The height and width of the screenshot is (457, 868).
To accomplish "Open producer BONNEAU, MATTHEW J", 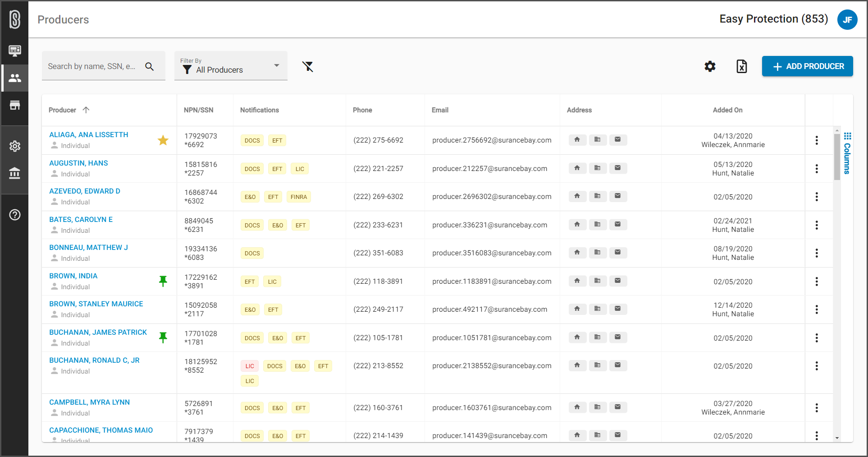I will pyautogui.click(x=88, y=248).
